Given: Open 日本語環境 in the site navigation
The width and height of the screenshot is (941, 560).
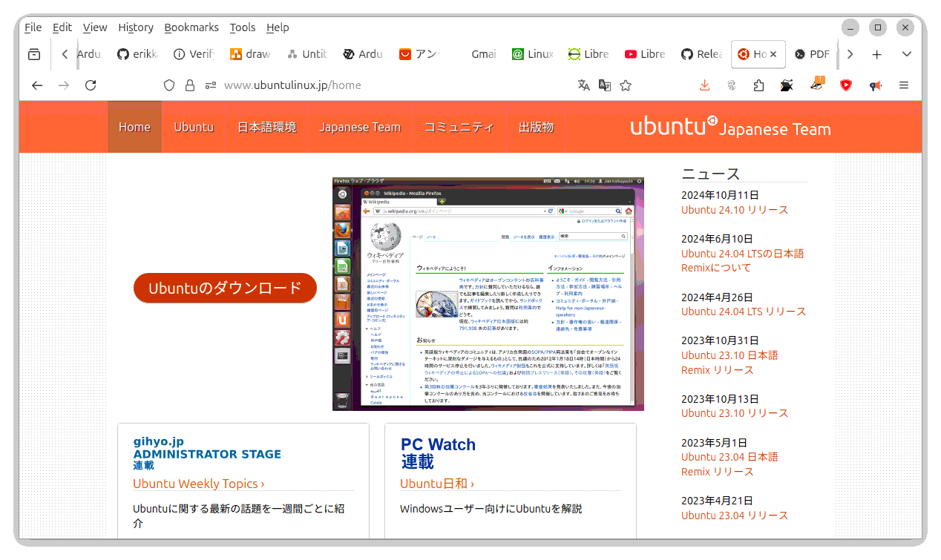Looking at the screenshot, I should click(x=266, y=127).
